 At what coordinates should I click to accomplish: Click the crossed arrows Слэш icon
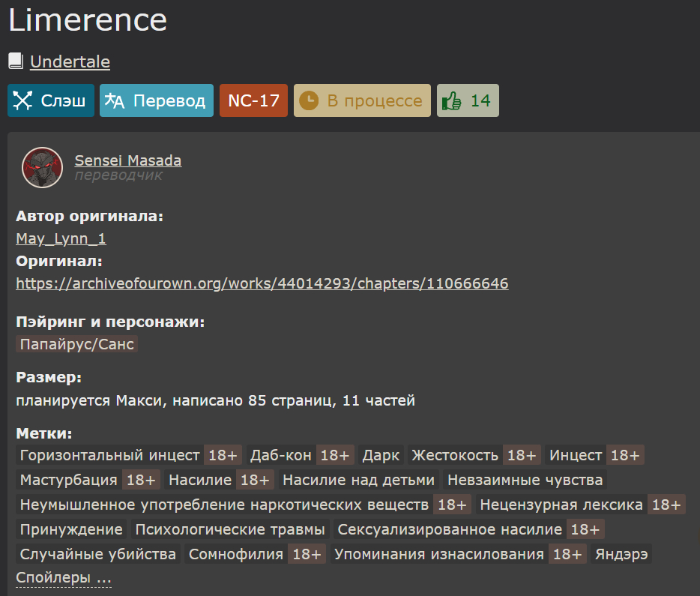click(24, 101)
